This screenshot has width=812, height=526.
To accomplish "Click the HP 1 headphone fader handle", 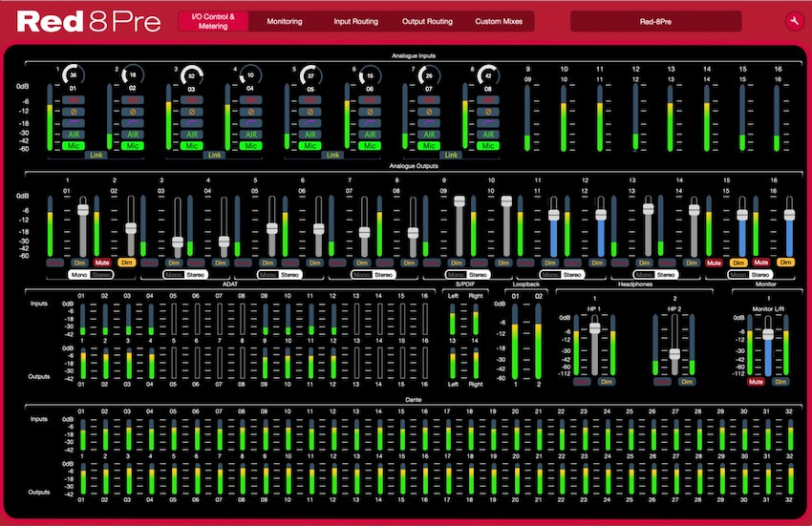I will tap(594, 328).
